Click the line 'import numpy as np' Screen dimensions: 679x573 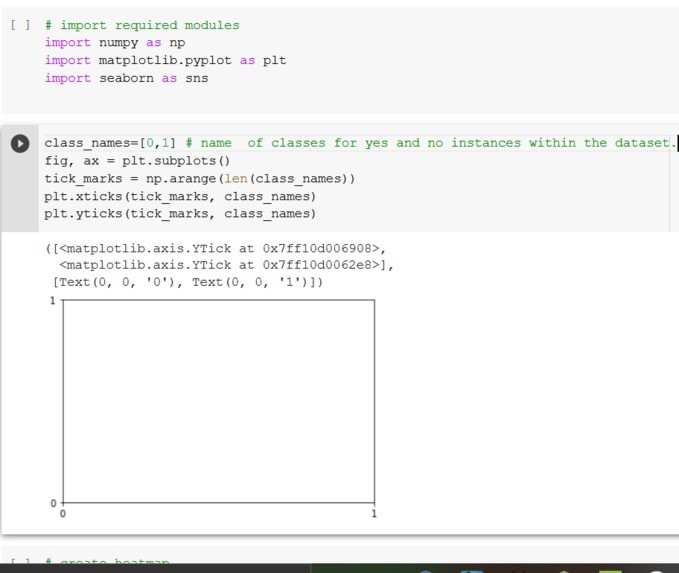pyautogui.click(x=115, y=43)
